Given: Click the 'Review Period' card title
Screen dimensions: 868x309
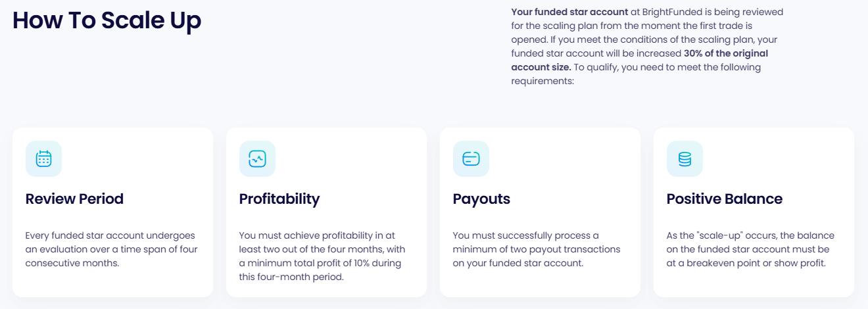Looking at the screenshot, I should coord(74,199).
